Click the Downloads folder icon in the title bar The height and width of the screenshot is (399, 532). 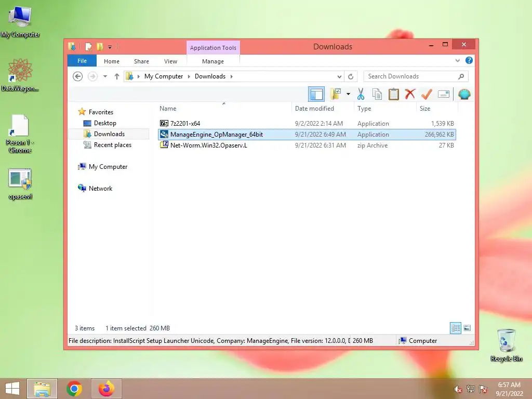click(72, 46)
